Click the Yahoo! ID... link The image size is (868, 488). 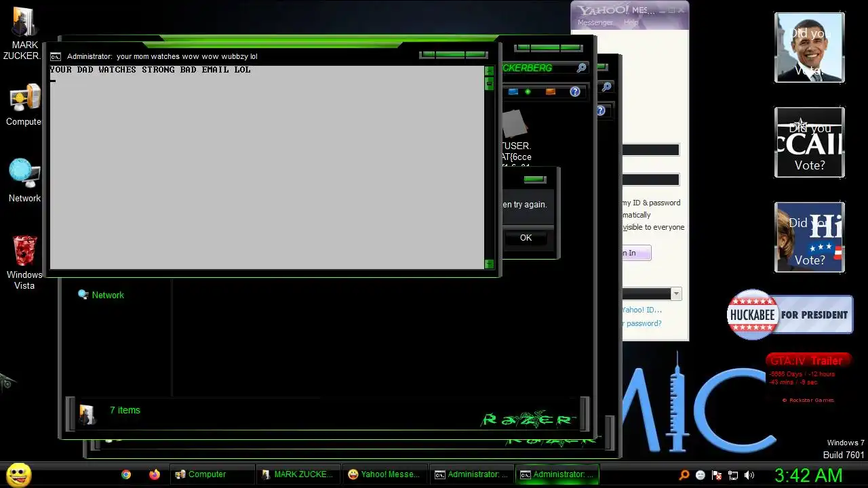[x=642, y=310]
